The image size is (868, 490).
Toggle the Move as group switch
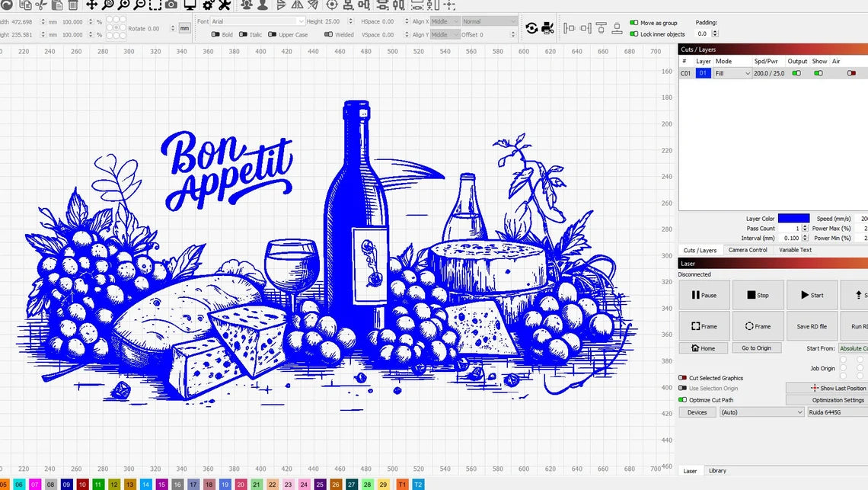[x=634, y=23]
